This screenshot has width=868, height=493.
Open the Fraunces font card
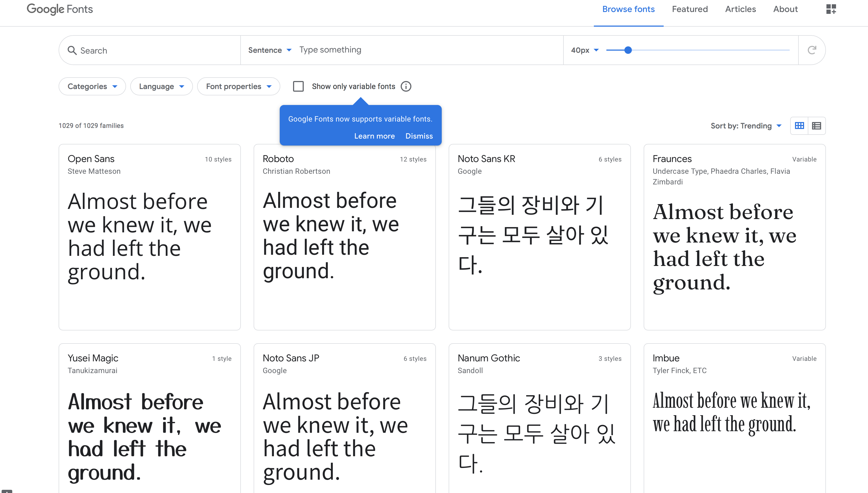[x=734, y=237]
